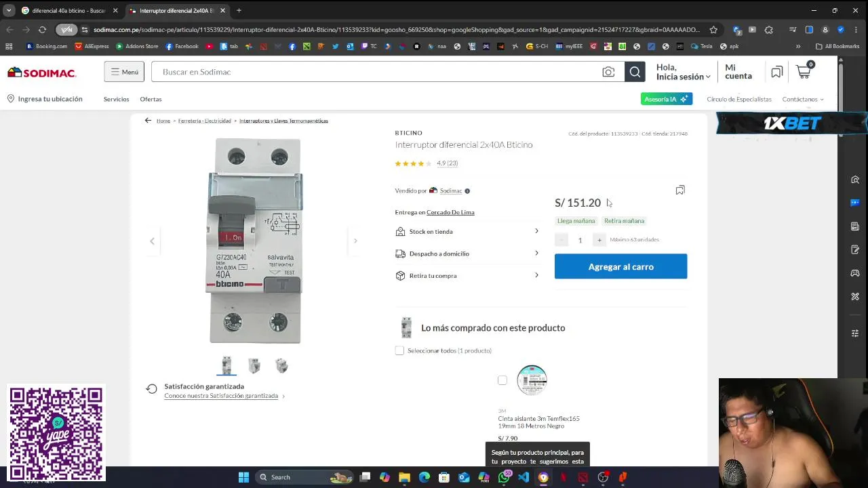Open WhatsApp from the taskbar
Image resolution: width=868 pixels, height=488 pixels.
pos(503,477)
